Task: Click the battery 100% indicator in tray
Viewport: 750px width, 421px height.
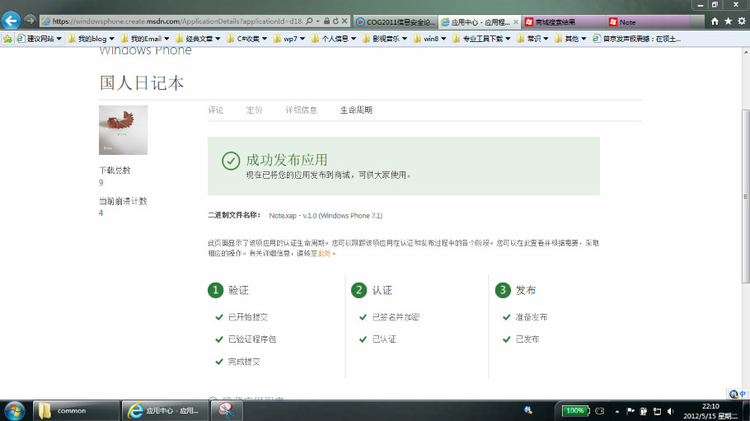Action: pyautogui.click(x=575, y=410)
